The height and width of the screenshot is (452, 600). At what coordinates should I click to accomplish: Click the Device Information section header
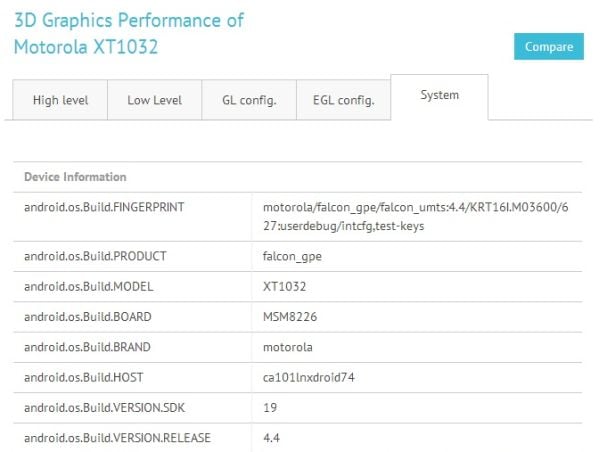coord(75,177)
